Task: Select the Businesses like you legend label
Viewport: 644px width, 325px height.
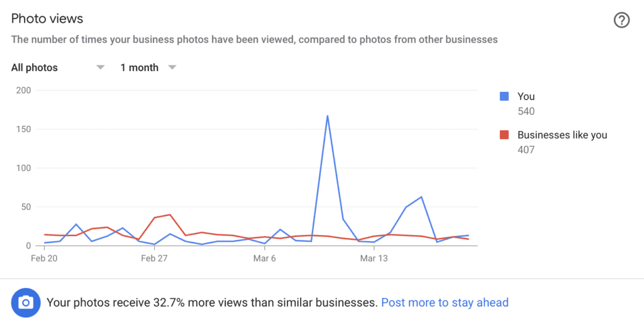Action: click(x=562, y=135)
